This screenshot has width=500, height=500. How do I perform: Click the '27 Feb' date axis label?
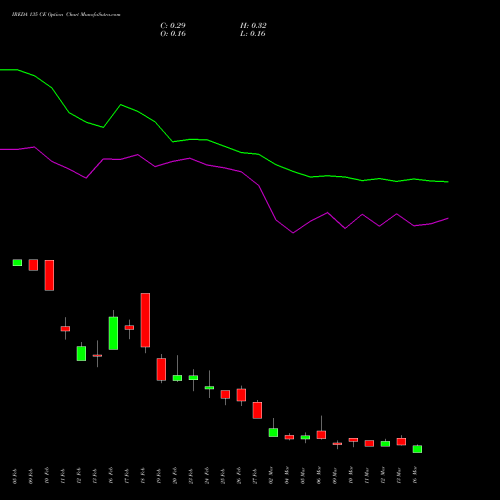(255, 476)
